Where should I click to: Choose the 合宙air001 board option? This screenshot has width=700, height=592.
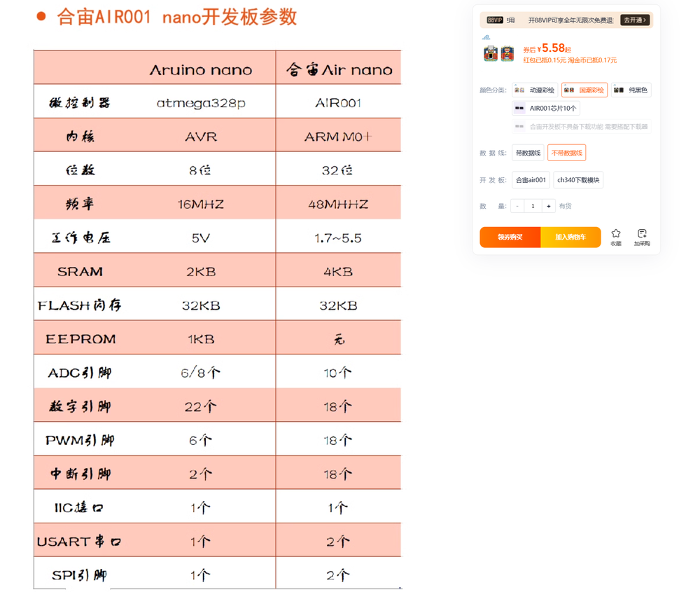(531, 180)
